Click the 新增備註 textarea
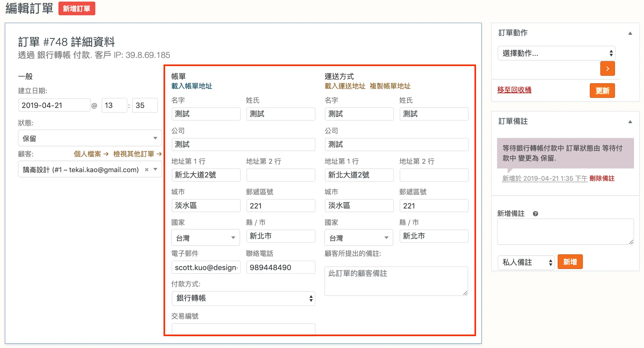This screenshot has width=644, height=348. 565,232
